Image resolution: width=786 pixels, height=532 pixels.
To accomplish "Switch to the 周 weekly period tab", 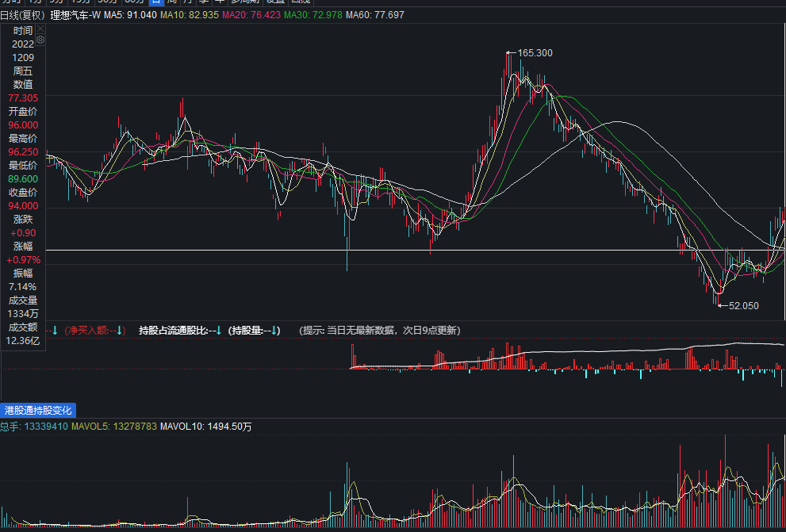I will tap(172, 2).
